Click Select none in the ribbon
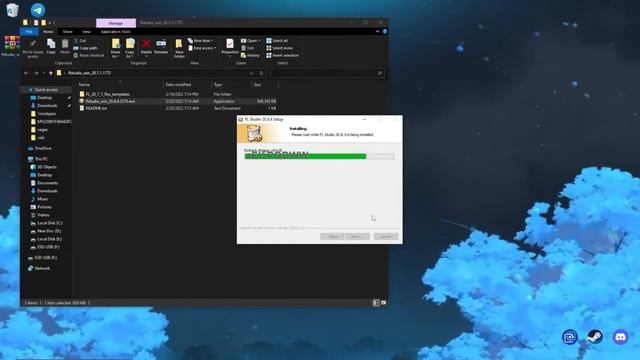The height and width of the screenshot is (360, 640). (x=280, y=48)
